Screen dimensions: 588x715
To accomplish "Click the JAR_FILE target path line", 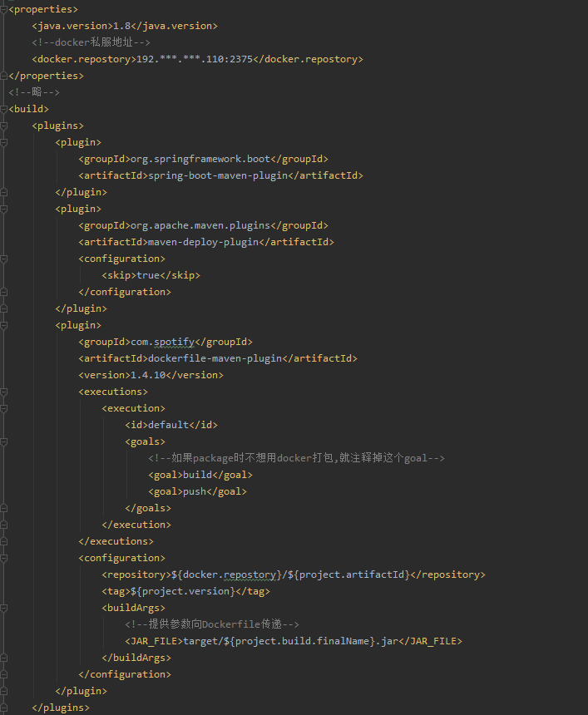I will 294,641.
